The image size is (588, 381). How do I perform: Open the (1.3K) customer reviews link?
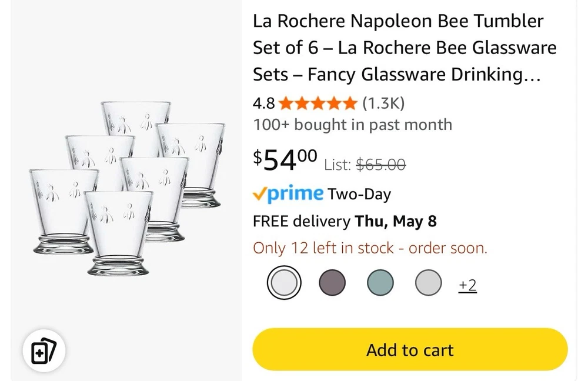383,103
